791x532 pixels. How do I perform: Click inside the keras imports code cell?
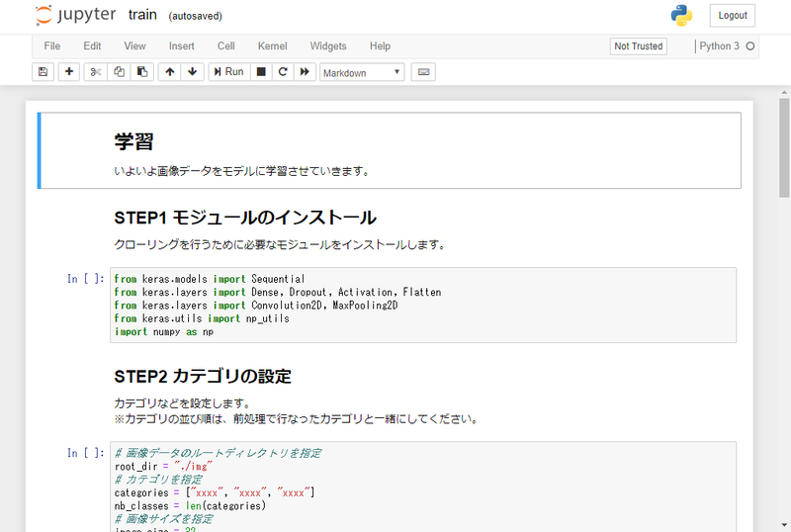pyautogui.click(x=423, y=305)
